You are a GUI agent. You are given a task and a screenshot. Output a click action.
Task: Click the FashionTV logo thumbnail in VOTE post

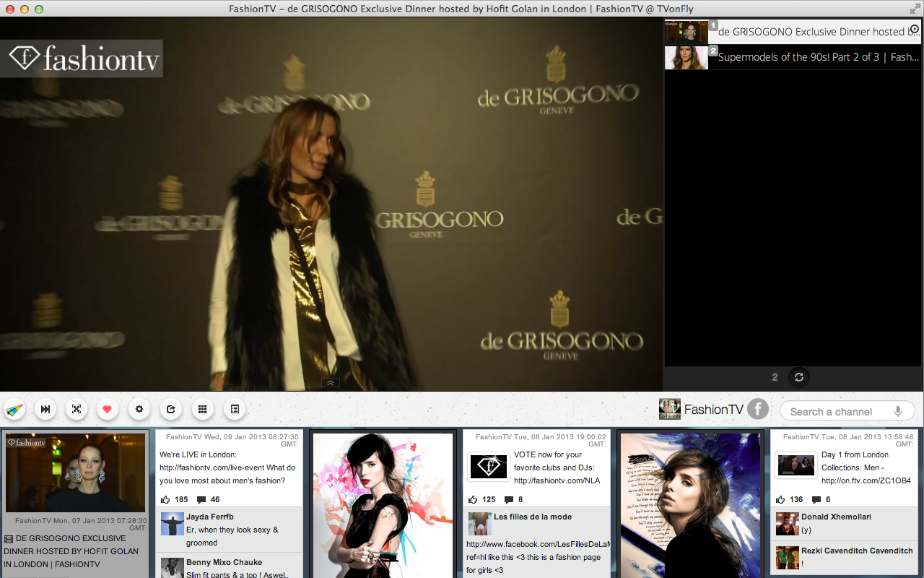(489, 466)
